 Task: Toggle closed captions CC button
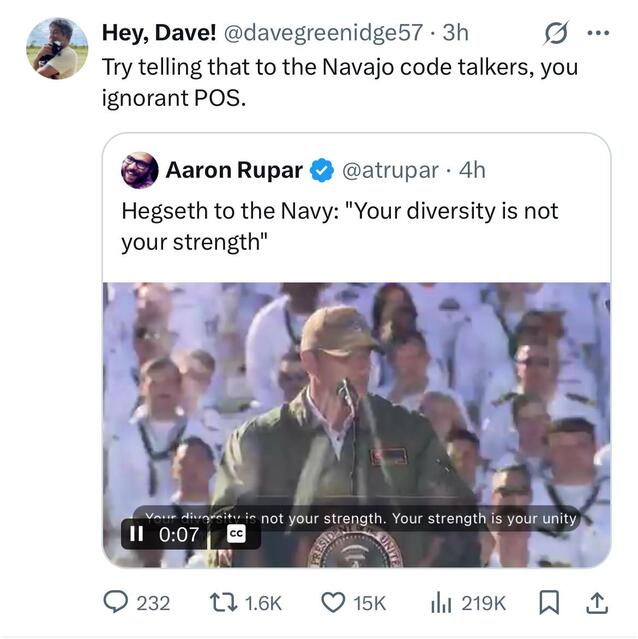pos(236,534)
